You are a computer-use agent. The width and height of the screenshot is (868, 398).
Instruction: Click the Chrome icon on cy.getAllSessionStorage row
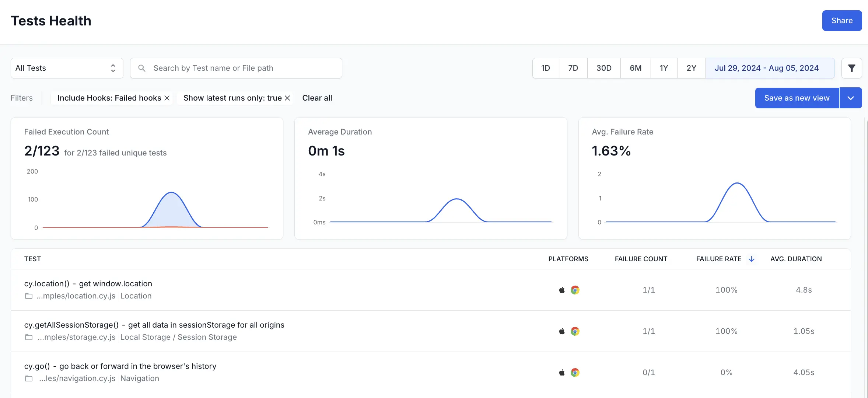(576, 331)
